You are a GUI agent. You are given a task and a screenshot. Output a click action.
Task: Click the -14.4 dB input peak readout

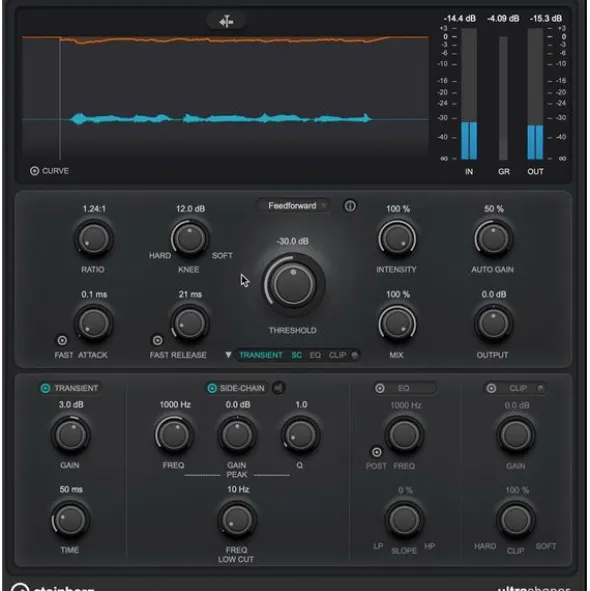click(460, 18)
